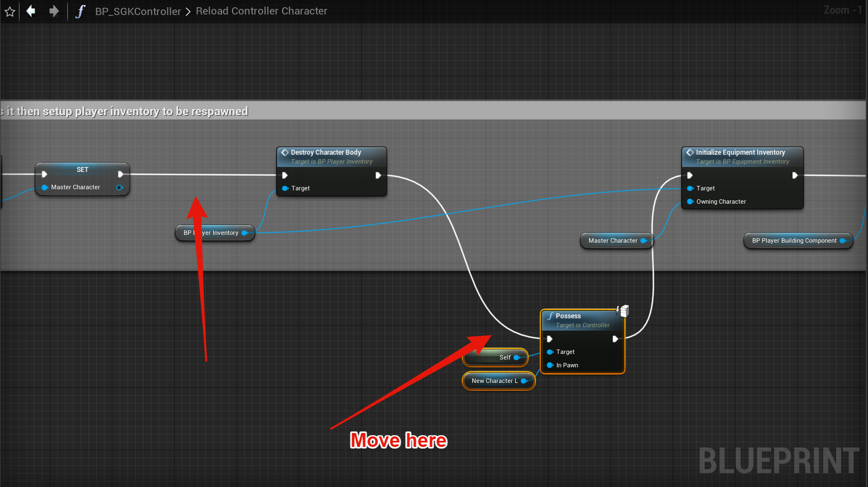Click the Possess node's execution output pin
868x487 pixels.
(615, 339)
